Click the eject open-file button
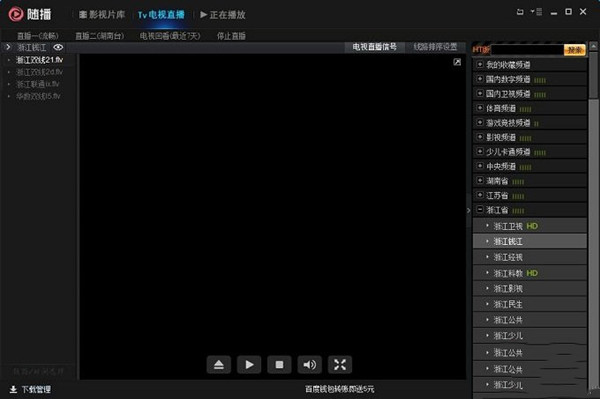Screen dimensions: 600x399 pos(218,365)
